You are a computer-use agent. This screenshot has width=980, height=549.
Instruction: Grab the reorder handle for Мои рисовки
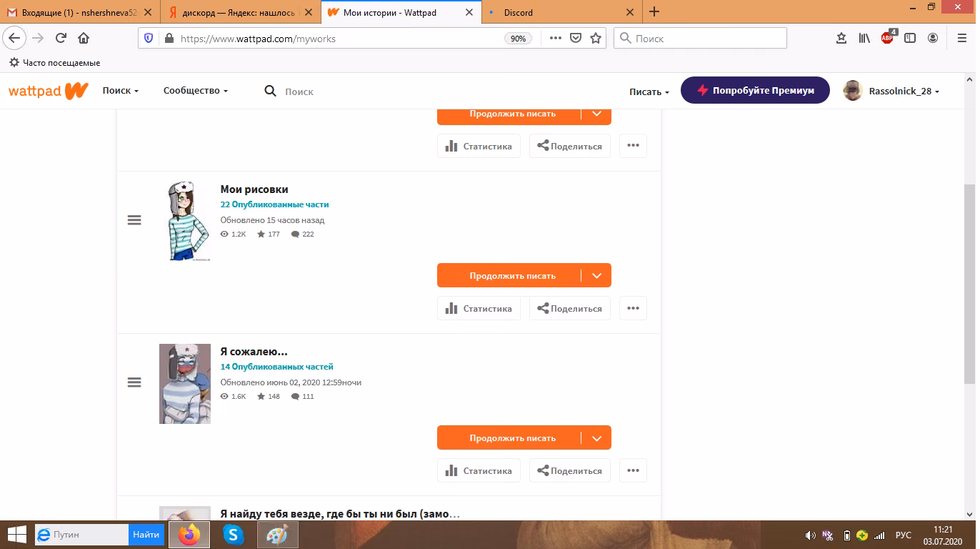(134, 220)
